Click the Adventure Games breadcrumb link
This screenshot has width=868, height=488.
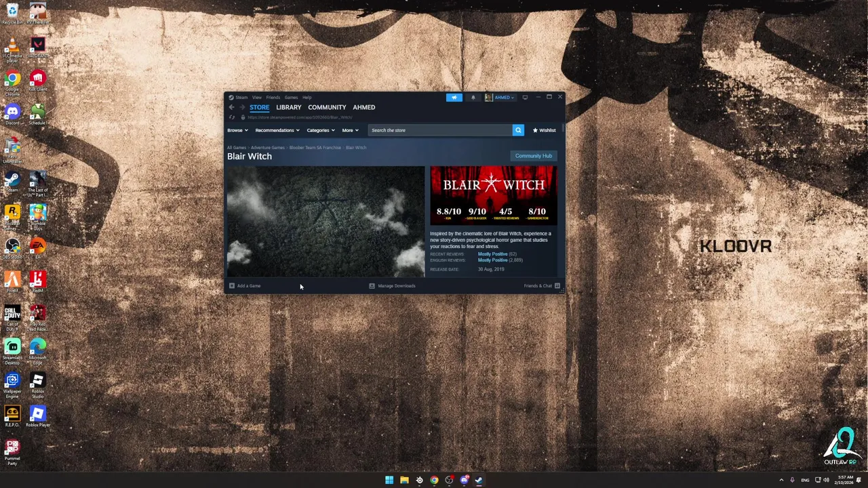pos(268,148)
